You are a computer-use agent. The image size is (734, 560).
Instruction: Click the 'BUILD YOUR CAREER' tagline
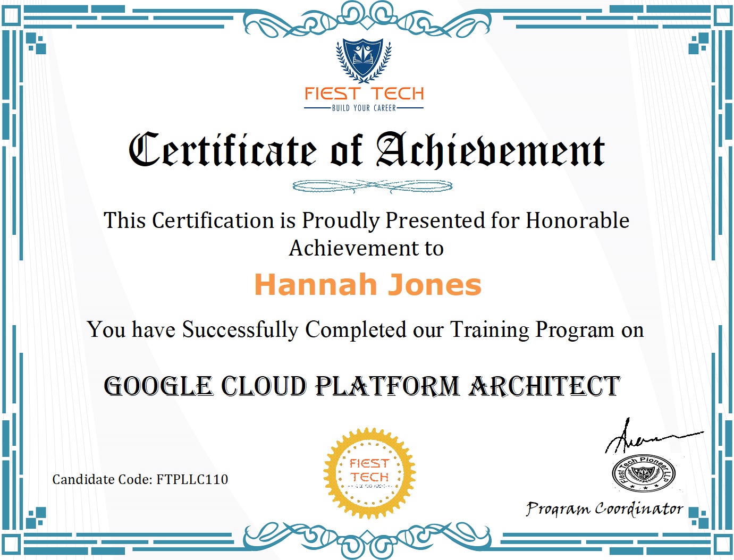click(364, 108)
